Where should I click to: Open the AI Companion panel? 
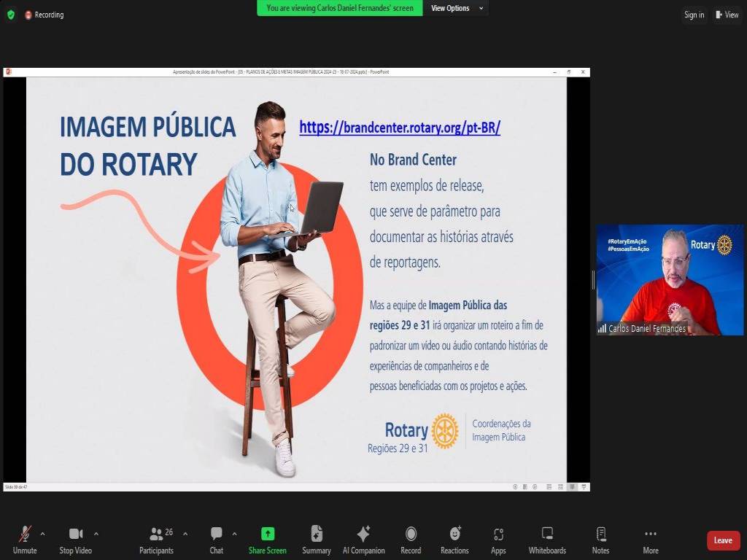coord(363,540)
